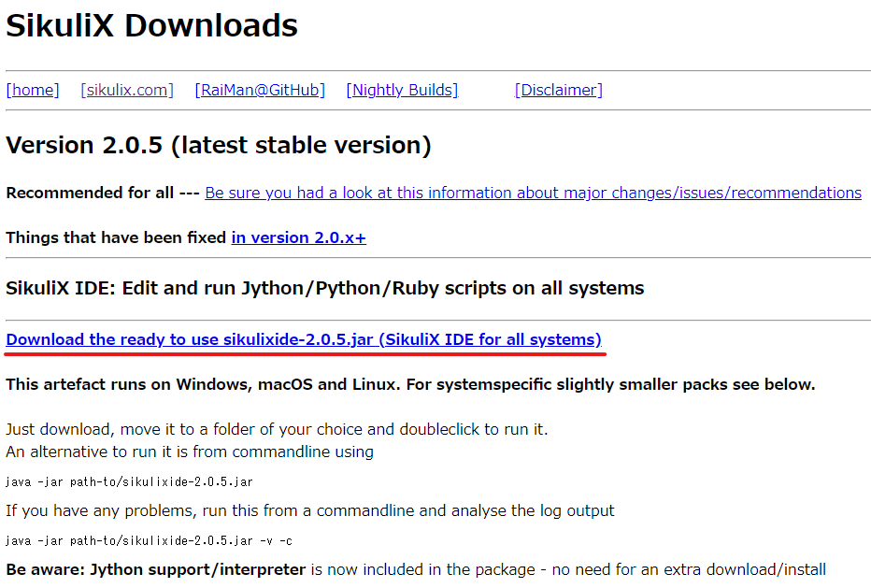The height and width of the screenshot is (588, 871).
Task: Go to the Nightly Builds page
Action: click(402, 89)
